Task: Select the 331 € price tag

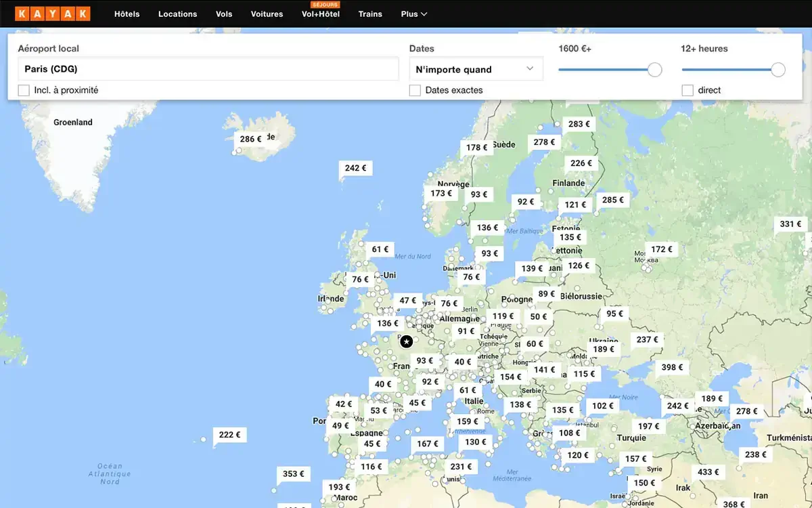Action: tap(790, 224)
